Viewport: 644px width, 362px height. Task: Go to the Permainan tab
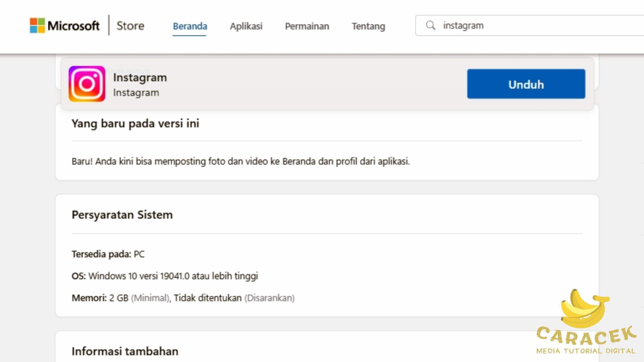click(307, 26)
